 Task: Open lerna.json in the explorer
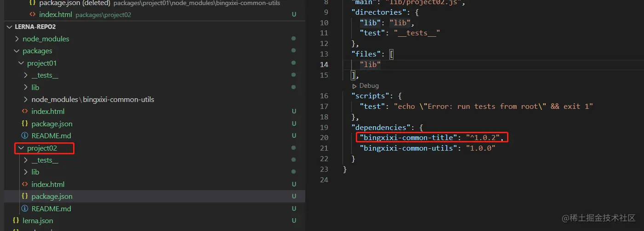(x=38, y=221)
